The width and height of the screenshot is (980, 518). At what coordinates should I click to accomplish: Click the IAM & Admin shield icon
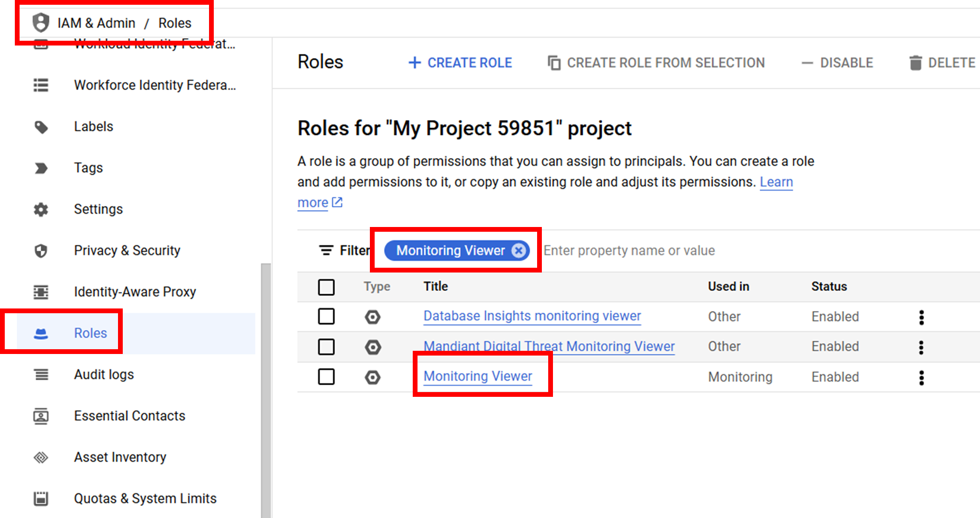(x=41, y=23)
